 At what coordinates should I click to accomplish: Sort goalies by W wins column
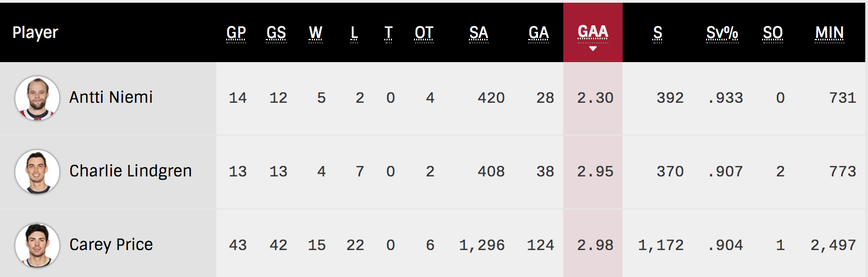(x=316, y=33)
